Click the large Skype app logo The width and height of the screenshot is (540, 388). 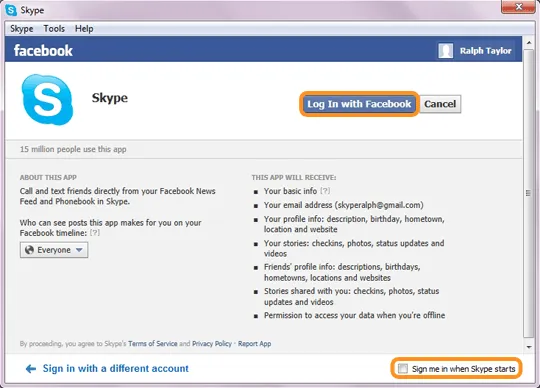48,99
